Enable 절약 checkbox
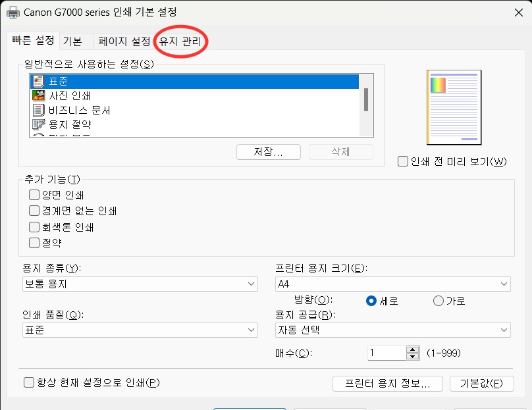Viewport: 532px width, 410px height. [34, 243]
